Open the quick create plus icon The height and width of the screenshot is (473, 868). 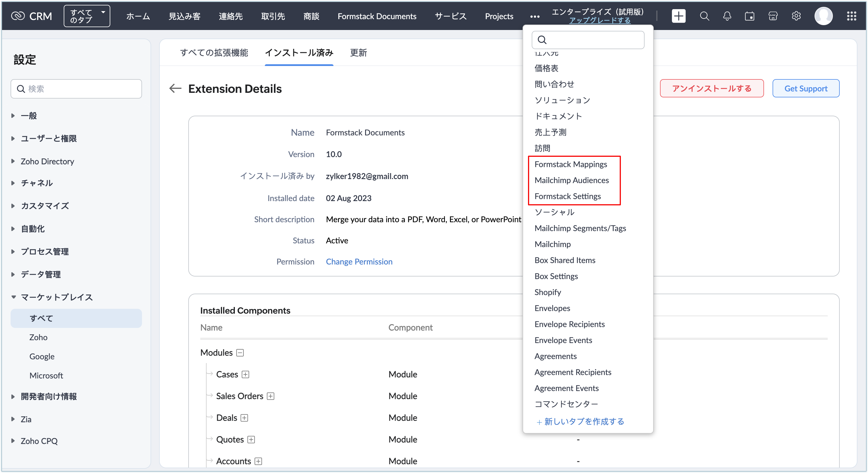pos(678,16)
